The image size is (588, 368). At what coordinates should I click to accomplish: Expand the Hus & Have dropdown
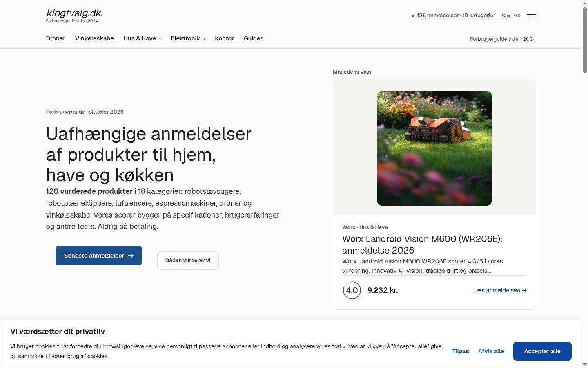point(143,38)
